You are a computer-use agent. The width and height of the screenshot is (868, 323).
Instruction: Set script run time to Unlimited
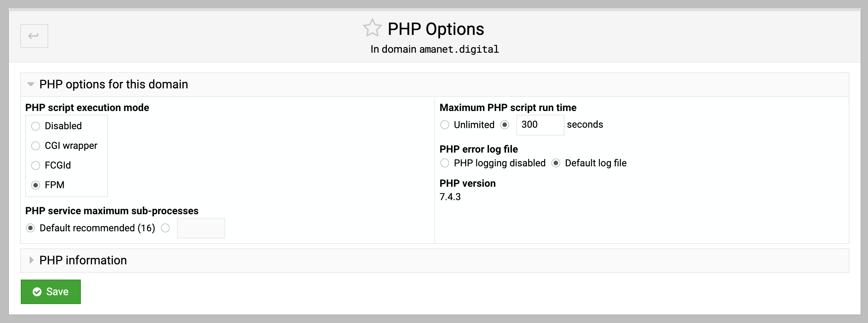(x=445, y=125)
